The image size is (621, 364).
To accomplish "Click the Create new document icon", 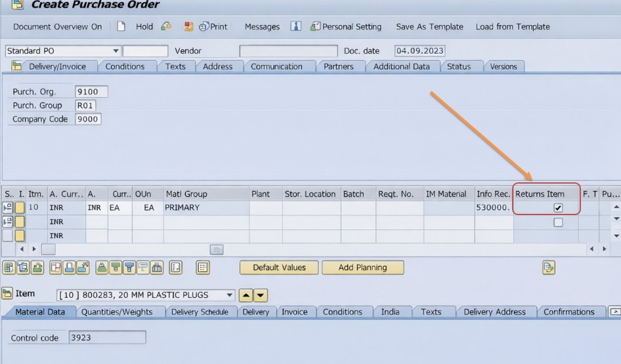I will [x=121, y=27].
